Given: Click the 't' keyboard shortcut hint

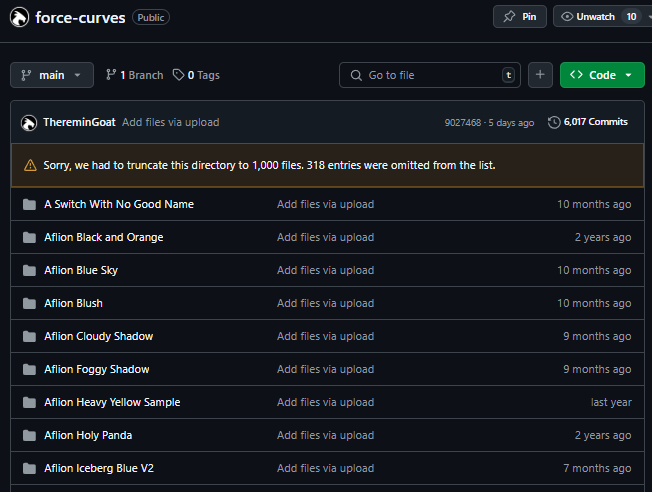Looking at the screenshot, I should point(509,75).
